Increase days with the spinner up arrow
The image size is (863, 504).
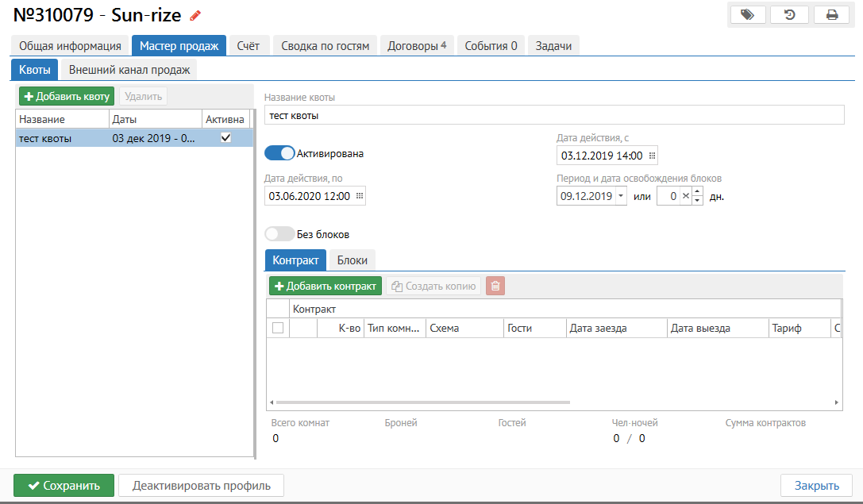pyautogui.click(x=697, y=192)
